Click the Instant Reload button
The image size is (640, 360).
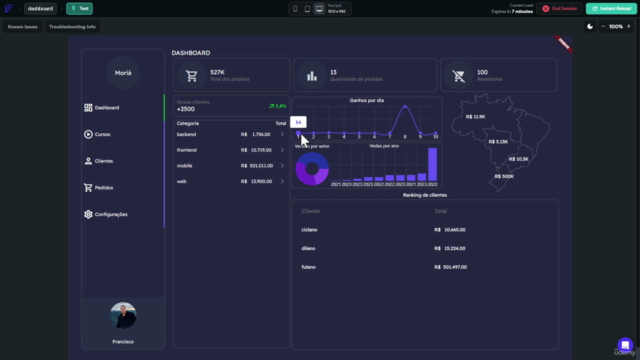(x=611, y=9)
